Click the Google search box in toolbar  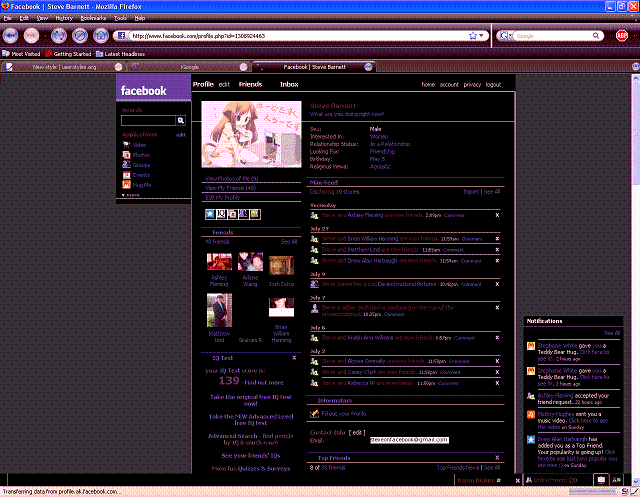pos(553,36)
